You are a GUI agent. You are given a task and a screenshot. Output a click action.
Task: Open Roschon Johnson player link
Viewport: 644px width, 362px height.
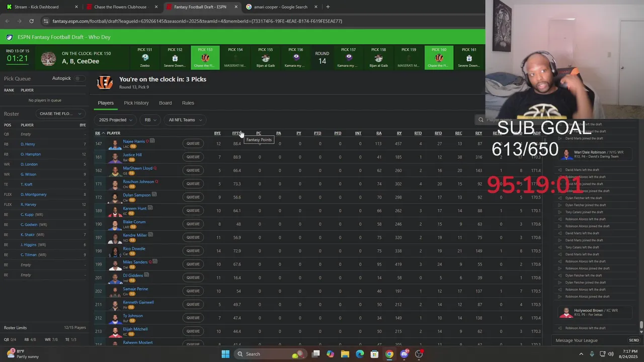click(138, 182)
